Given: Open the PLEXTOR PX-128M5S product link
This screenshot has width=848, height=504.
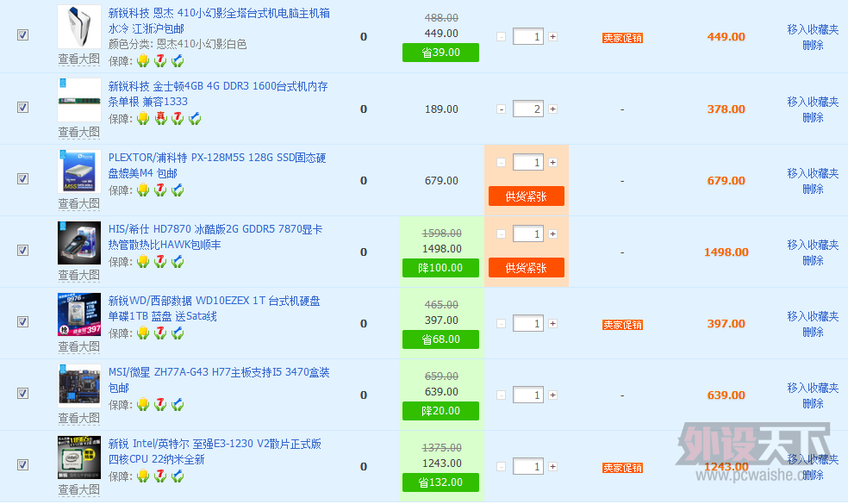Looking at the screenshot, I should coord(217,165).
